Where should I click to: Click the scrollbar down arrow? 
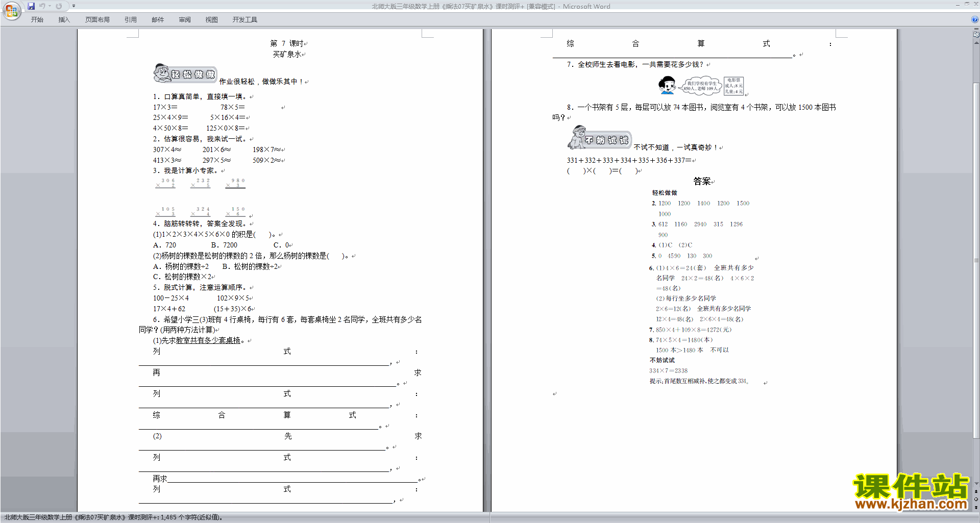976,484
